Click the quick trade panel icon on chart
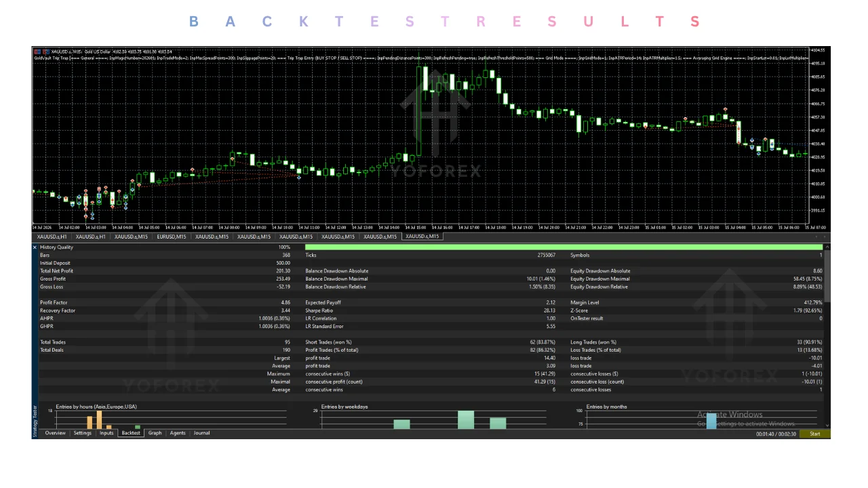 (37, 52)
